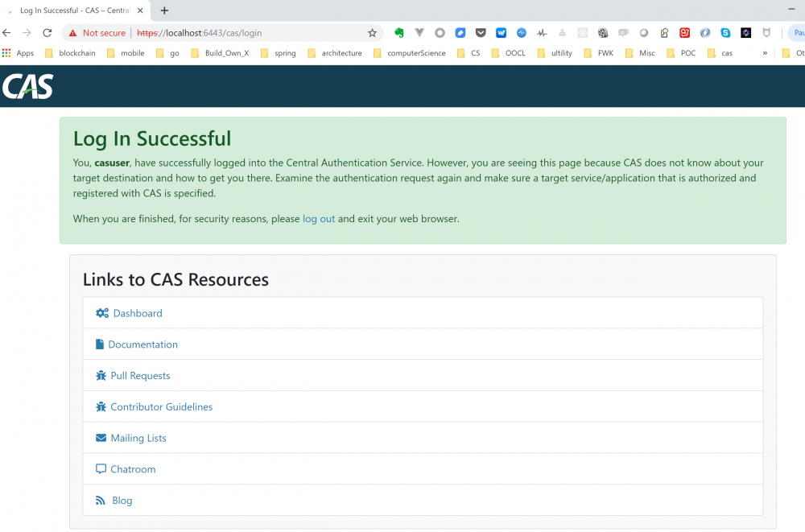Open the mobile bookmarks folder
This screenshot has height=532, width=805.
coord(126,53)
